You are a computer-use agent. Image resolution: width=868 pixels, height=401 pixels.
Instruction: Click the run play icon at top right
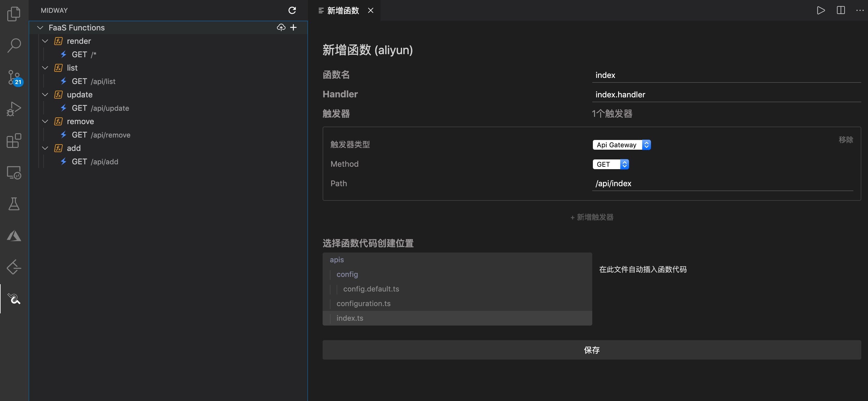[821, 10]
